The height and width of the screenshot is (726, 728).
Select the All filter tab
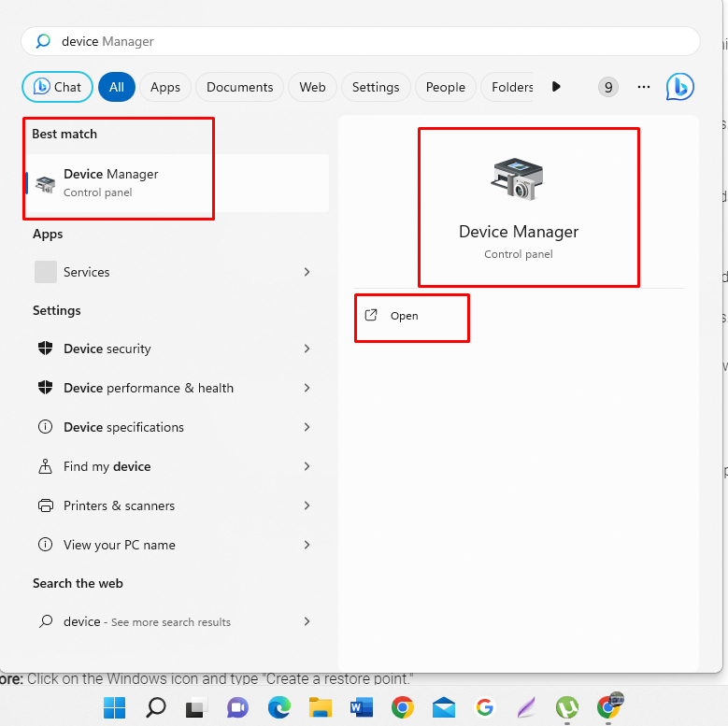click(117, 87)
